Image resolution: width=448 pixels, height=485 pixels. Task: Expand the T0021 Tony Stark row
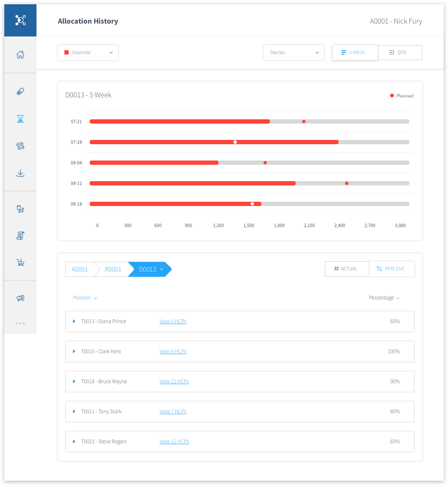(74, 411)
